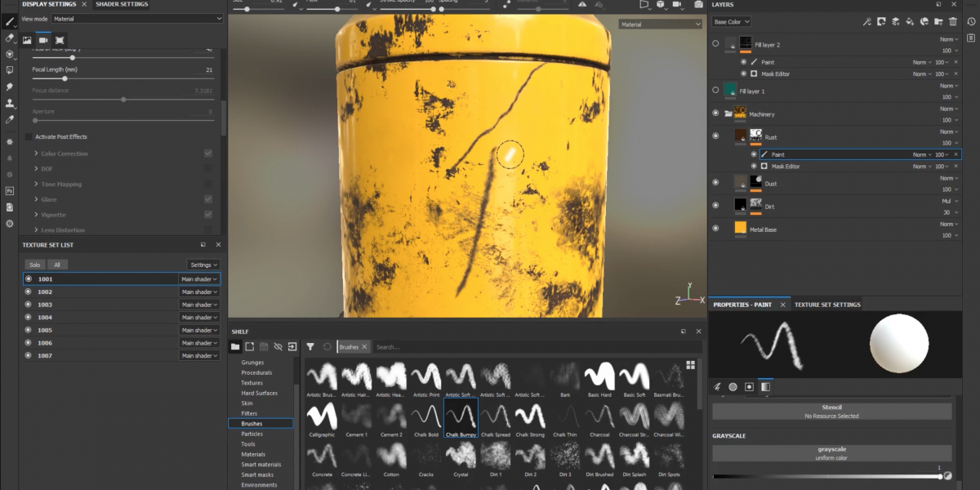The image size is (980, 490).
Task: Switch to the Texture Set Settings tab
Action: 827,305
